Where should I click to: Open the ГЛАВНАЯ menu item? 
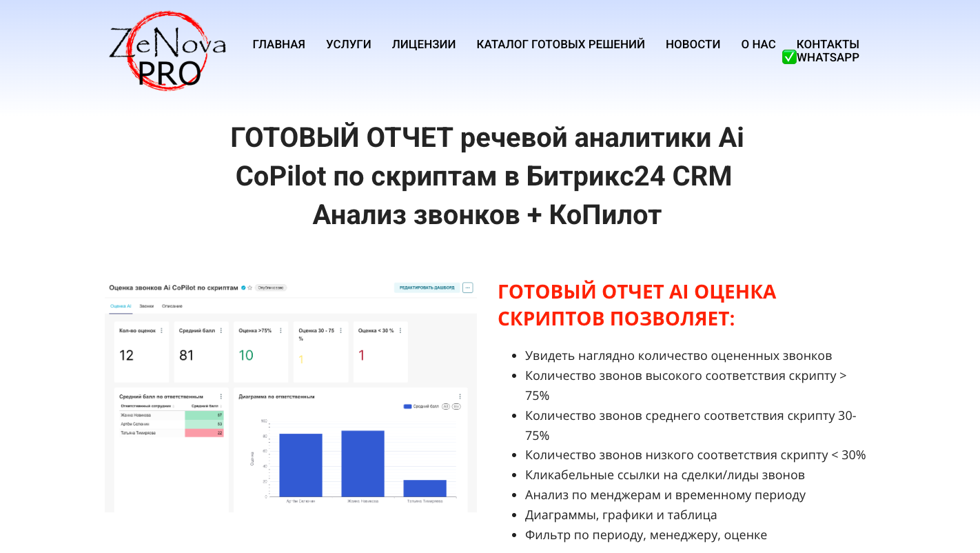(278, 44)
